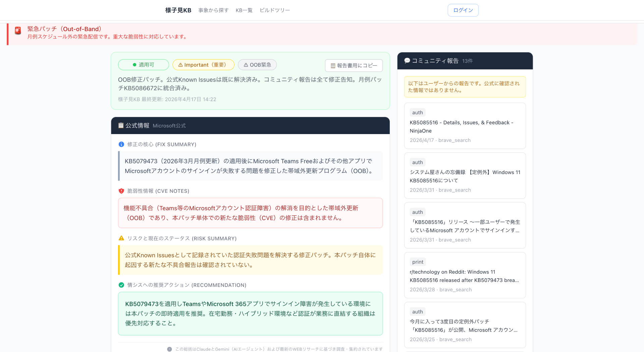Go to the KB一覧 page
Screen dimensions: 644x352
pyautogui.click(x=244, y=10)
